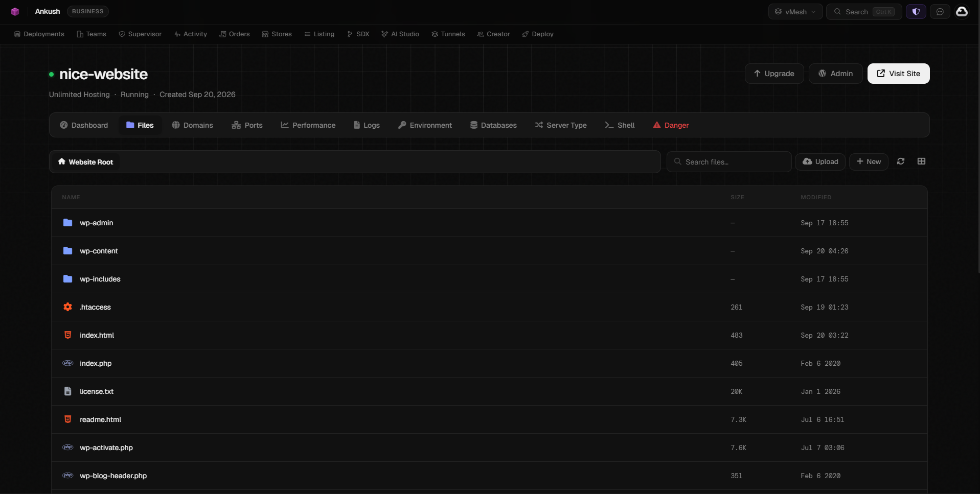Open Creator in top navigation
The width and height of the screenshot is (980, 494).
[x=493, y=34]
